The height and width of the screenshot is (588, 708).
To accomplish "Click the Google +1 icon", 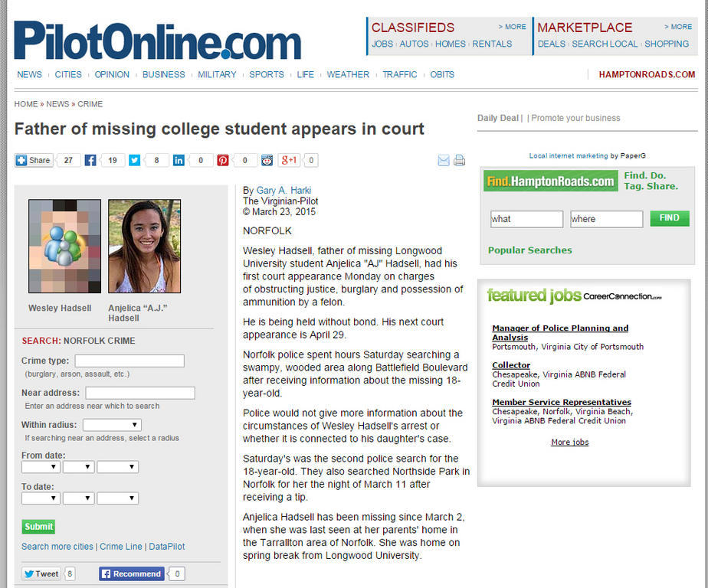I will click(289, 160).
